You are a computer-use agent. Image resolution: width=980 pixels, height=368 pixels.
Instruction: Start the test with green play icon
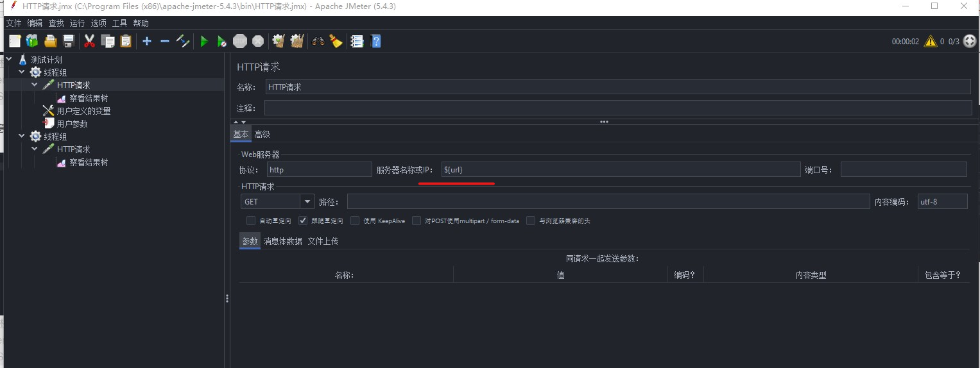pyautogui.click(x=204, y=41)
